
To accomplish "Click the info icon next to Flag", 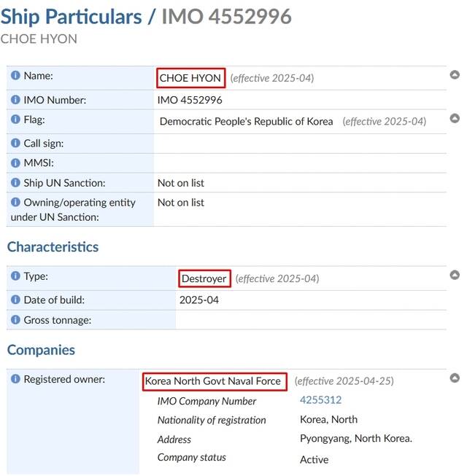I will (15, 120).
